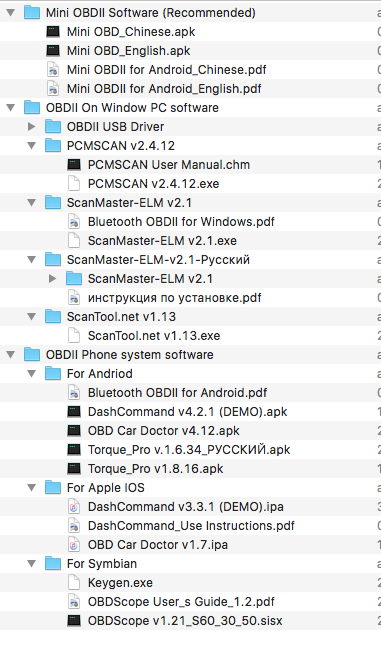Select the инструкция по установке.pdf file

[x=190, y=297]
